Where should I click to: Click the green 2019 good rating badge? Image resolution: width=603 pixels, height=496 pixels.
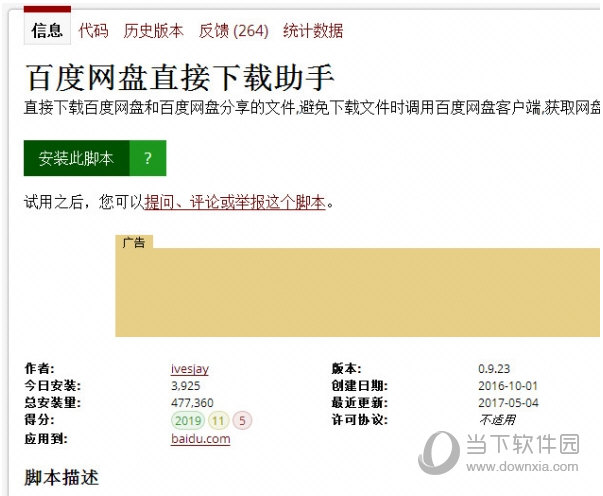coord(188,420)
